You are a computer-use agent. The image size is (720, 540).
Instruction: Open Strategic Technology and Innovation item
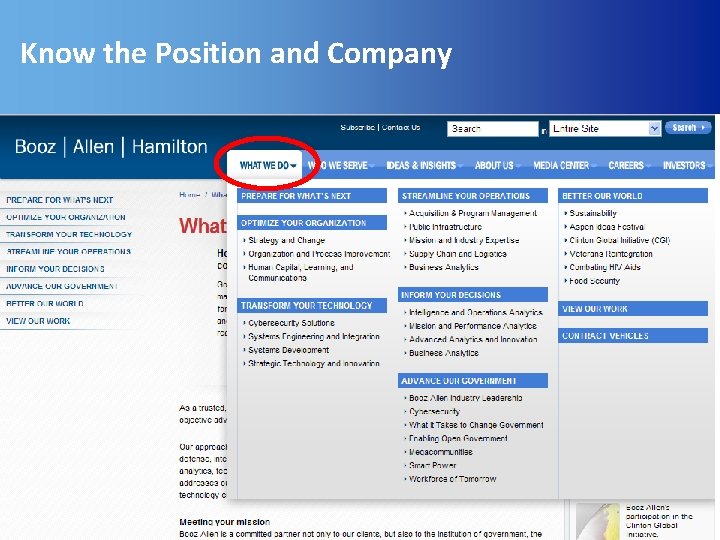(314, 363)
